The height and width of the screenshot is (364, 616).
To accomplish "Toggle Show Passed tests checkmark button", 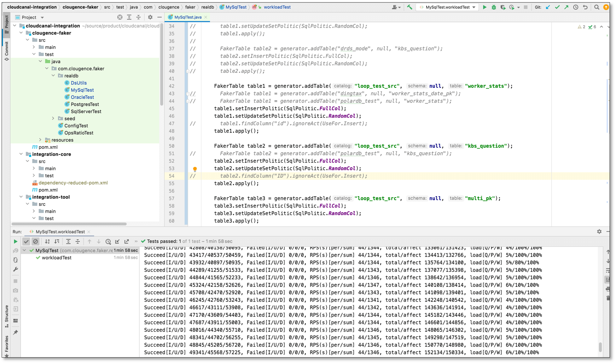I will pos(26,242).
